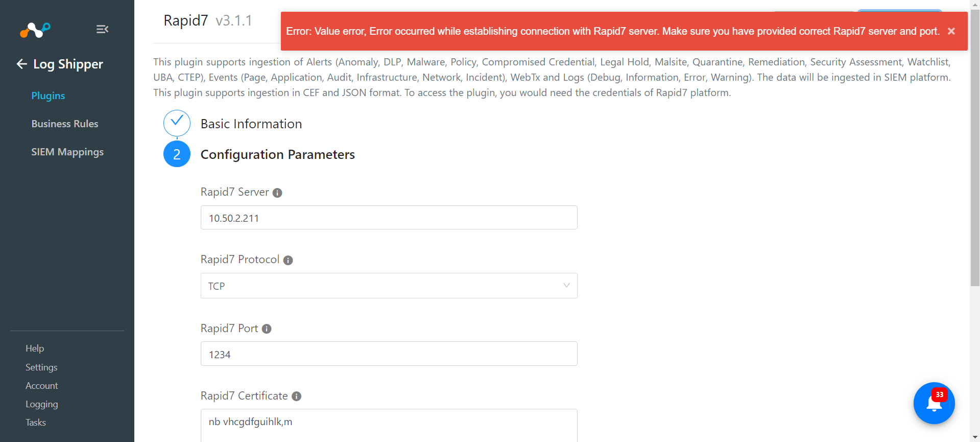
Task: Click the Rapid7 Protocol info icon
Action: (x=288, y=260)
